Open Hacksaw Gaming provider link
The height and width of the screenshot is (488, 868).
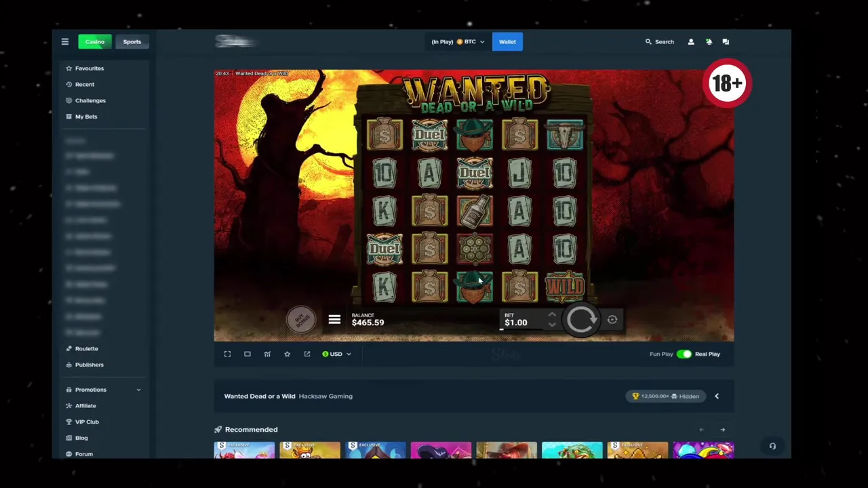[325, 396]
